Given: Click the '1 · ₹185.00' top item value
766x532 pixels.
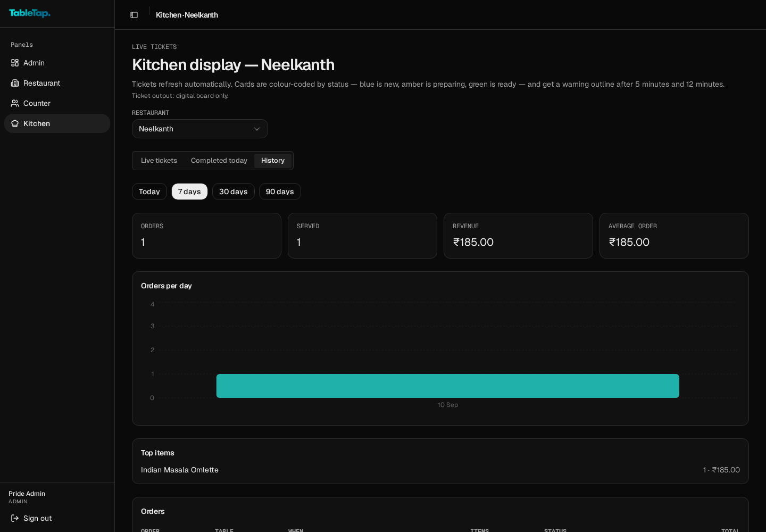Looking at the screenshot, I should [x=721, y=470].
